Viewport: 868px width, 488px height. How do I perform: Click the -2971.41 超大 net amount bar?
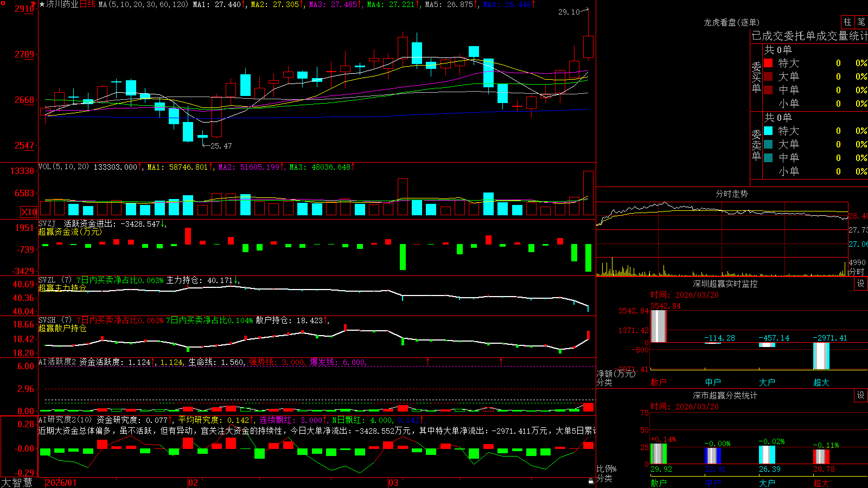click(821, 356)
